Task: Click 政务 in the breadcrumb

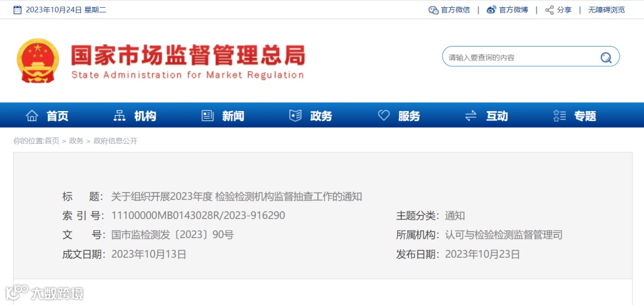Action: point(76,141)
